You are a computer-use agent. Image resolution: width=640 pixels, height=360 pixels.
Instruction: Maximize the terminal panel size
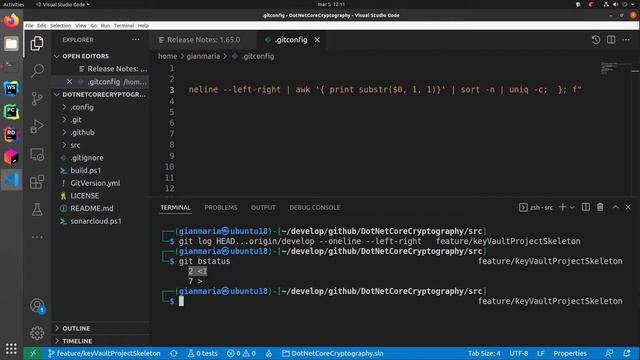pyautogui.click(x=615, y=207)
